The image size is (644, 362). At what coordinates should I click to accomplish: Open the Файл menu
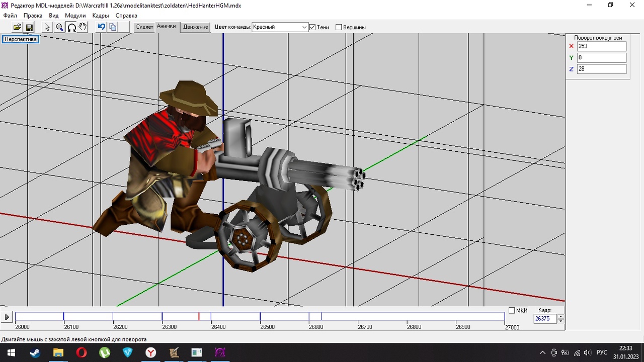10,16
